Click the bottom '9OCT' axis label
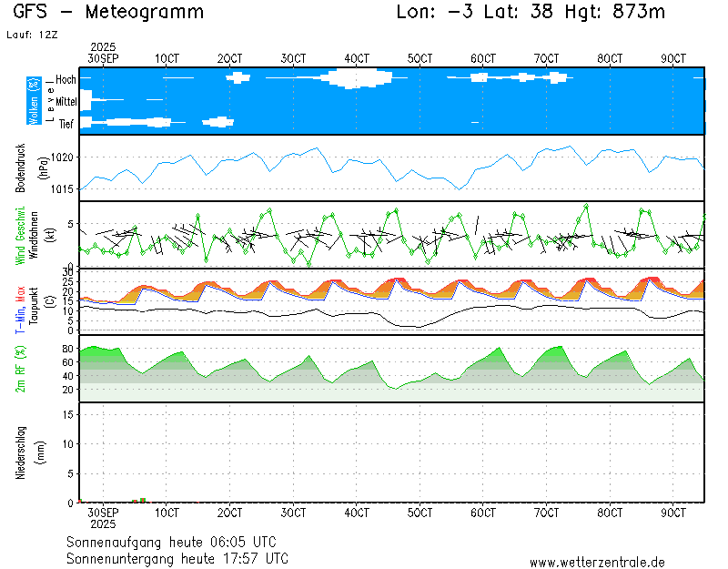This screenshot has height=569, width=728. click(673, 513)
